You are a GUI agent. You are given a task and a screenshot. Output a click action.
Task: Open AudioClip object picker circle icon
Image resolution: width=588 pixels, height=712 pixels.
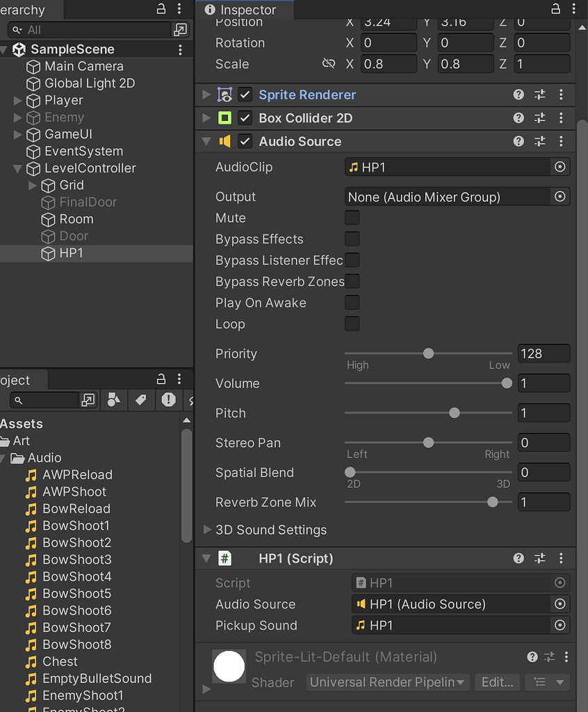pos(560,167)
